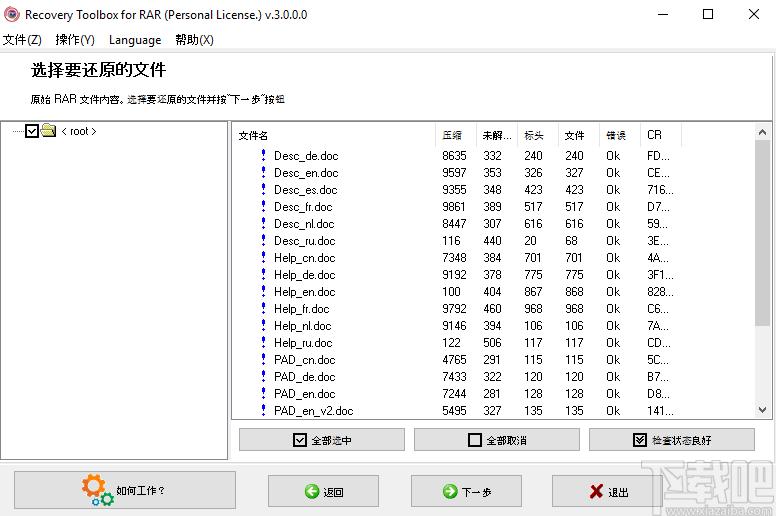Click the exclamation icon next to Desc_nl.doc
Viewport: 776px width, 516px height.
click(x=263, y=223)
